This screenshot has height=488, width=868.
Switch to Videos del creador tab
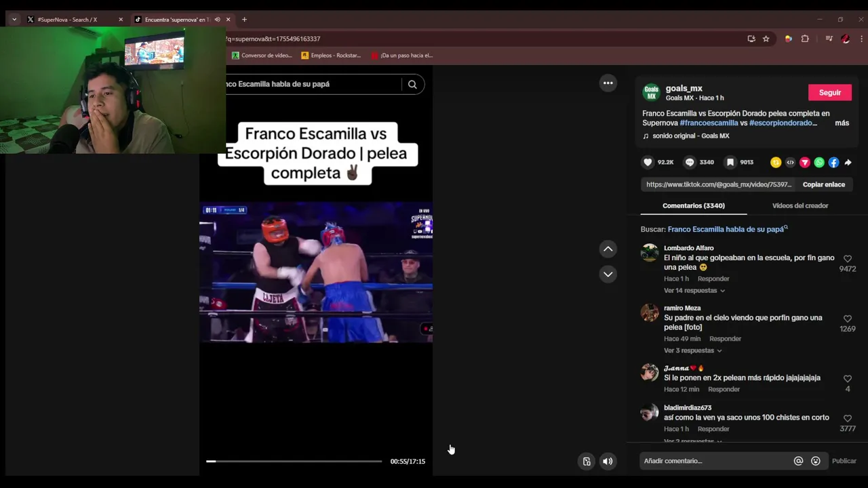800,206
